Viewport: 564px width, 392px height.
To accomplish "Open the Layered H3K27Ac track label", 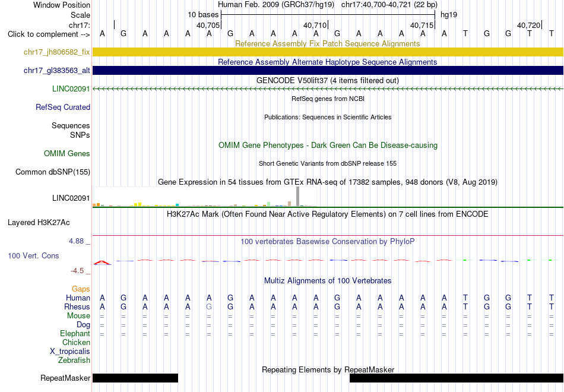I will pyautogui.click(x=39, y=223).
